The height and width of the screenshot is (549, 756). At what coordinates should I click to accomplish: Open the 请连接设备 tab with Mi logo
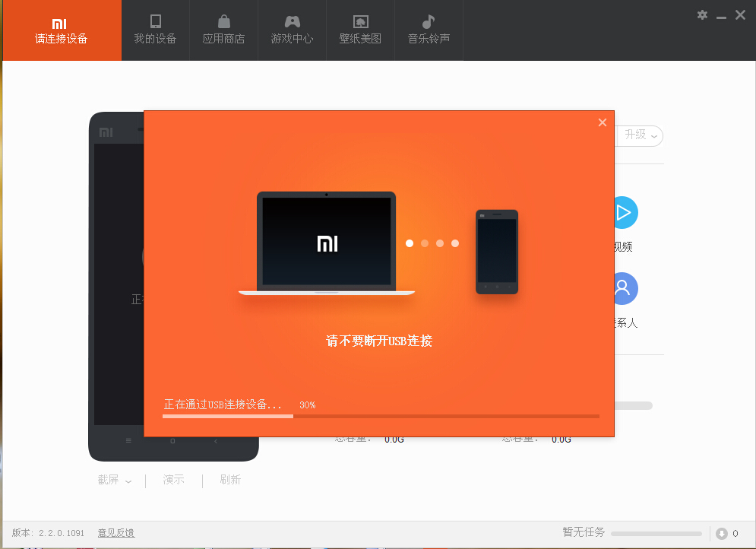[62, 30]
